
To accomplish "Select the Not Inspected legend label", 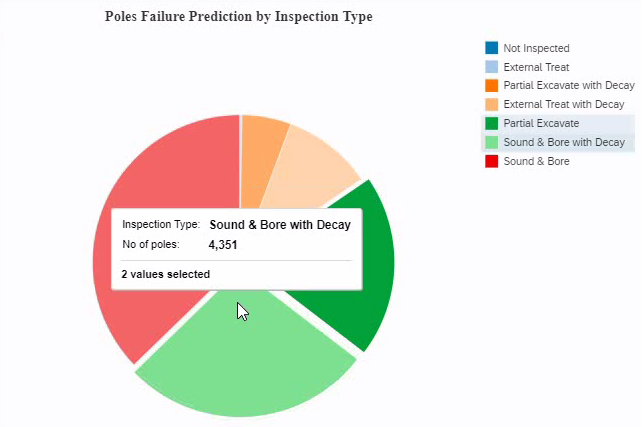I will click(536, 48).
